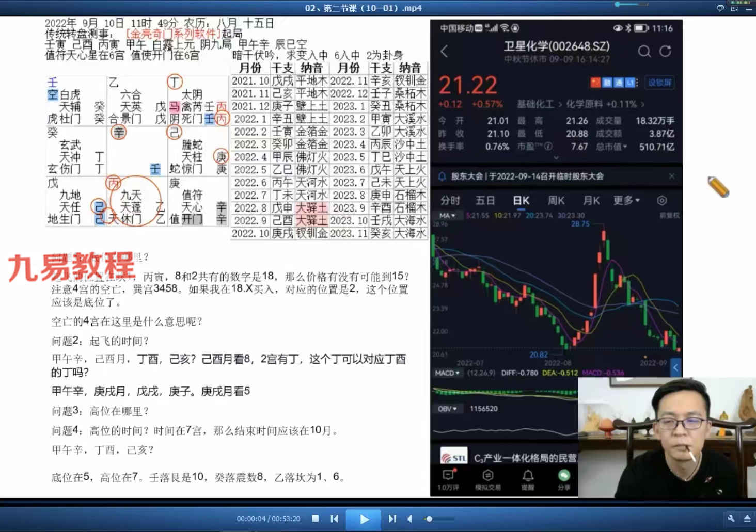Open the OBV indicator dropdown
Viewport: 756px width, 532px height.
pos(447,409)
